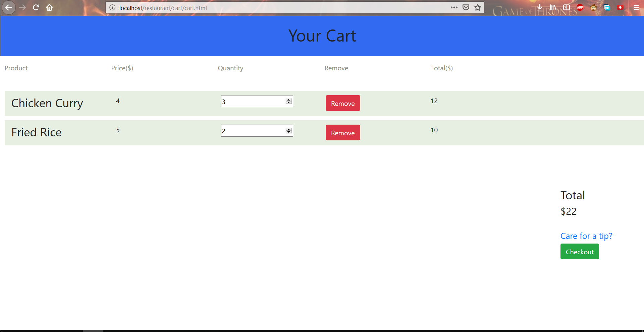Increase Chicken Curry quantity with up arrow
Screen dimensions: 644x332
(x=288, y=99)
